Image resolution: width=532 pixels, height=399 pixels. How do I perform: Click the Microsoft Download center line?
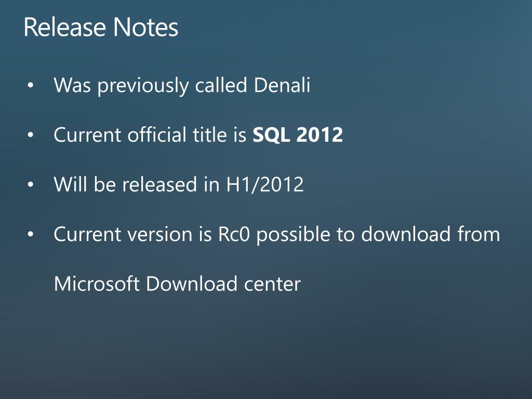point(177,284)
